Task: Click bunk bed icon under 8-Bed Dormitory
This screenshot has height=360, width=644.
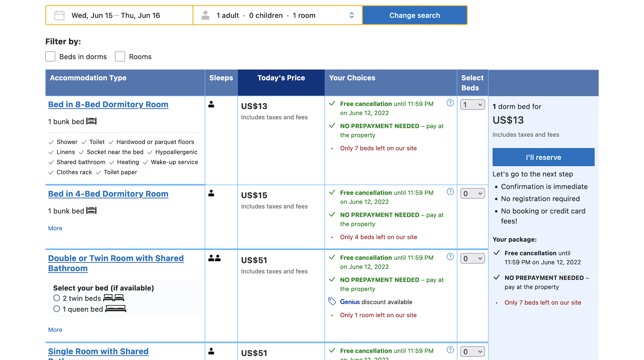Action: [91, 121]
